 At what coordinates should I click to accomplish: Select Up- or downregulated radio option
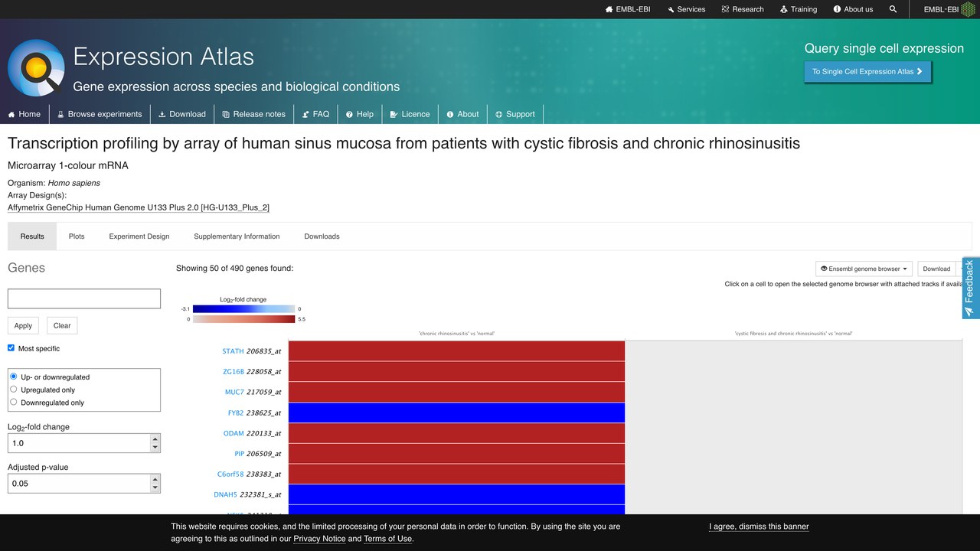click(x=14, y=377)
